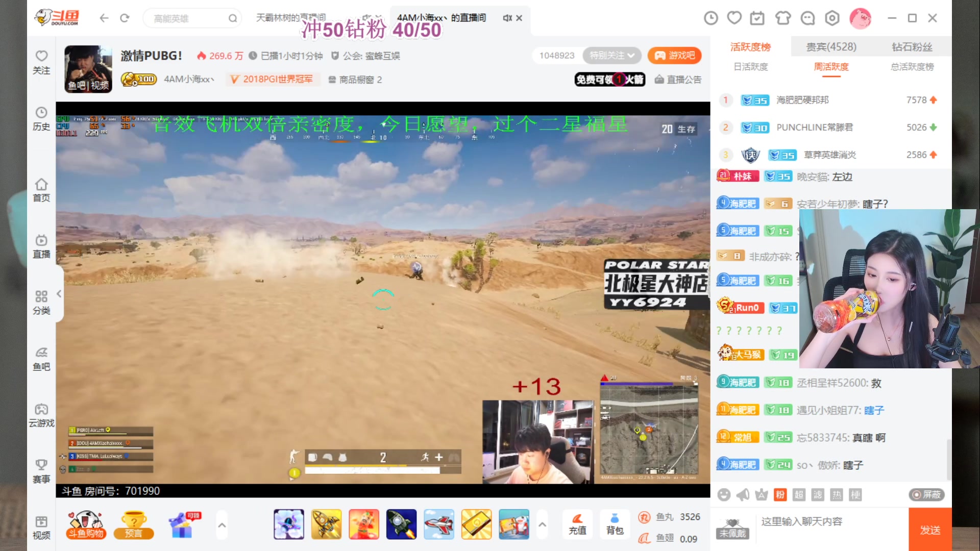This screenshot has width=980, height=551.
Task: Open 云游戏 in the left sidebar
Action: point(41,415)
